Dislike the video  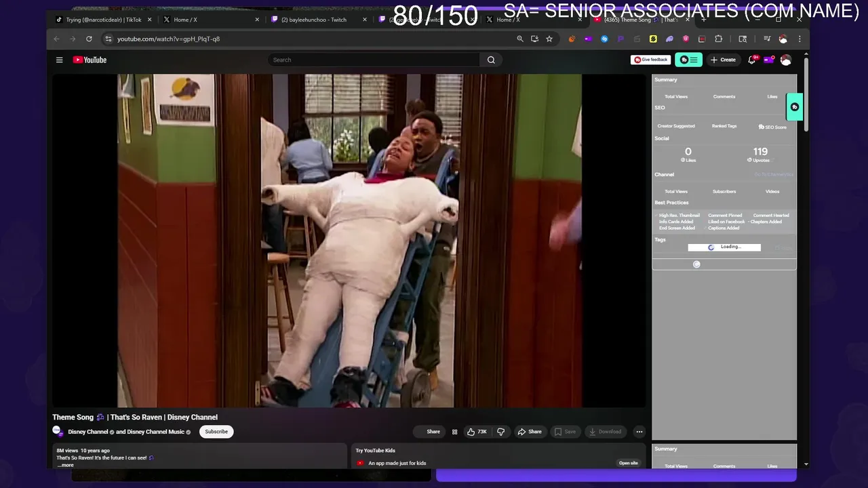tap(501, 432)
